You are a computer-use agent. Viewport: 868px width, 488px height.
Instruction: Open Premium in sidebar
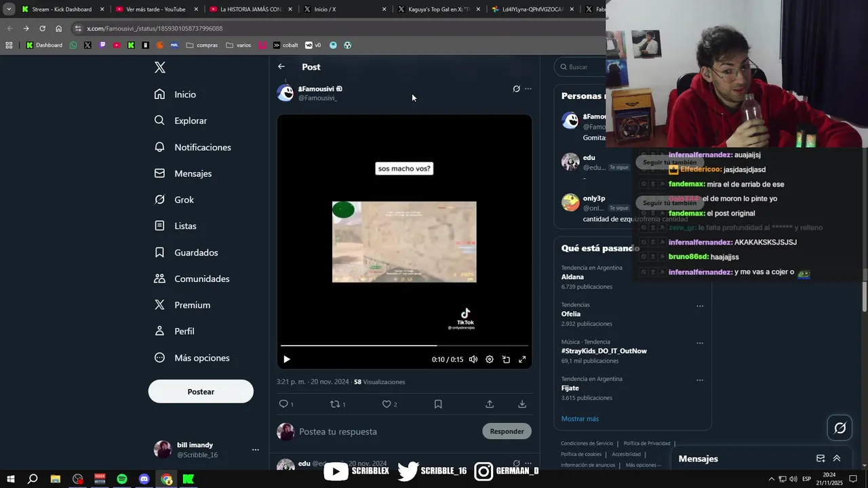coord(183,305)
